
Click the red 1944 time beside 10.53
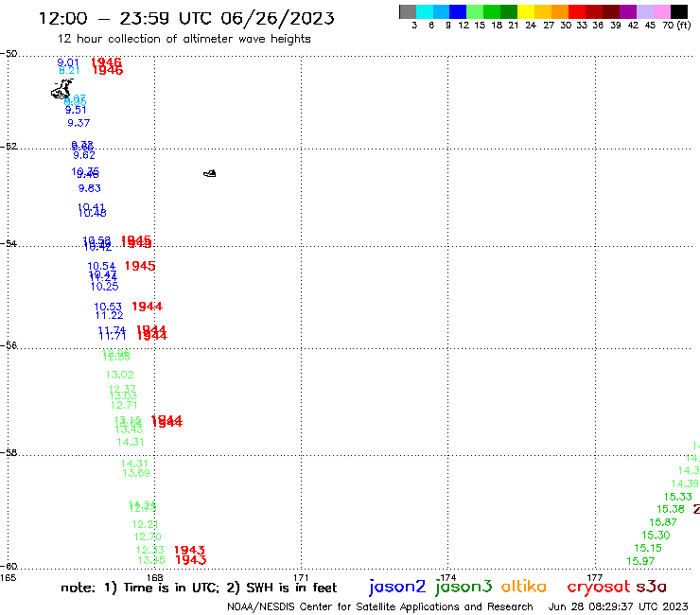click(x=148, y=307)
